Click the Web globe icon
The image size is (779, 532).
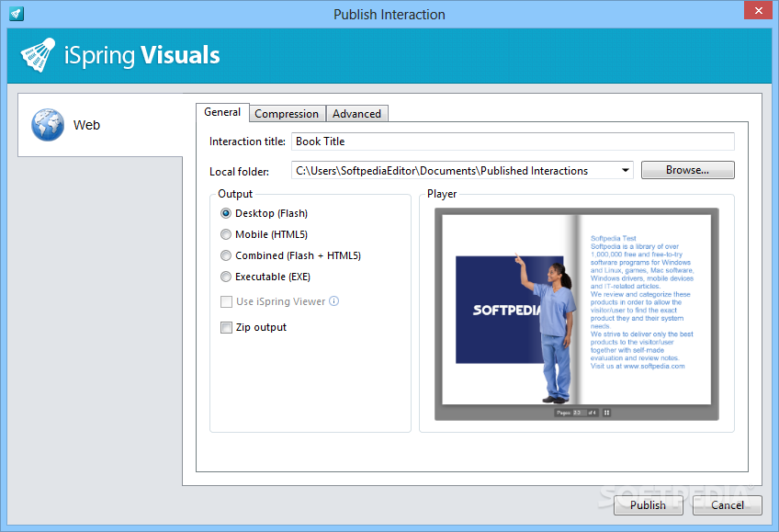(48, 125)
